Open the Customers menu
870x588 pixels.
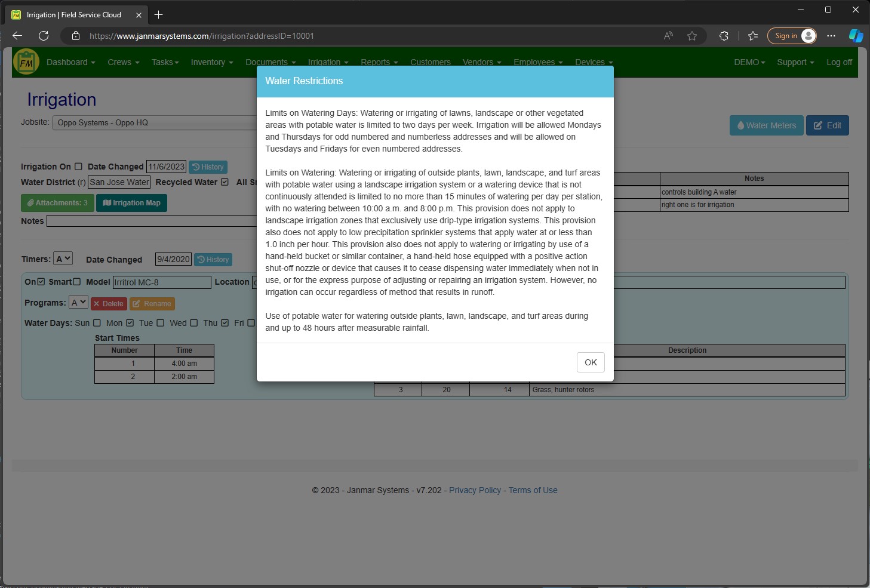click(430, 62)
